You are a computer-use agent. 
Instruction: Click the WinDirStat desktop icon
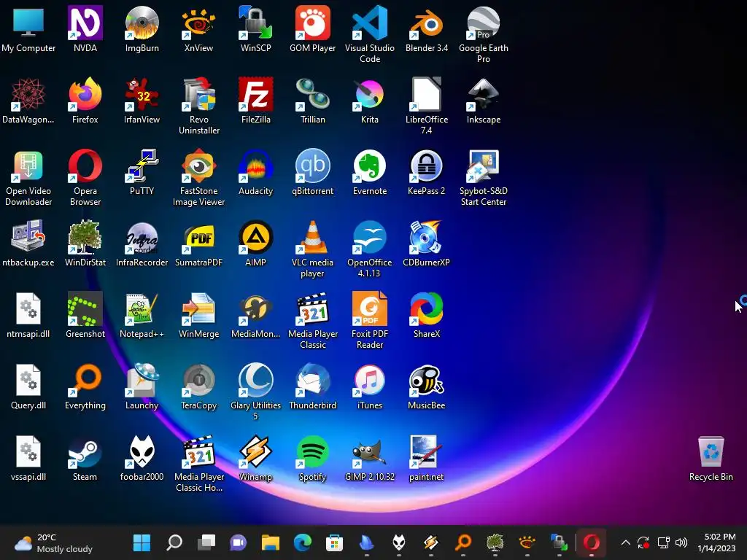coord(85,237)
